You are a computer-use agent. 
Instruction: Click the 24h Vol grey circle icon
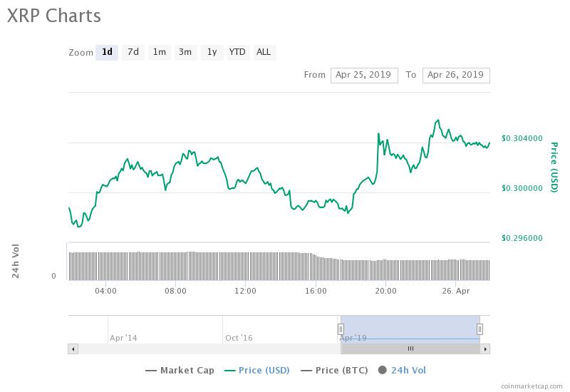click(x=383, y=370)
